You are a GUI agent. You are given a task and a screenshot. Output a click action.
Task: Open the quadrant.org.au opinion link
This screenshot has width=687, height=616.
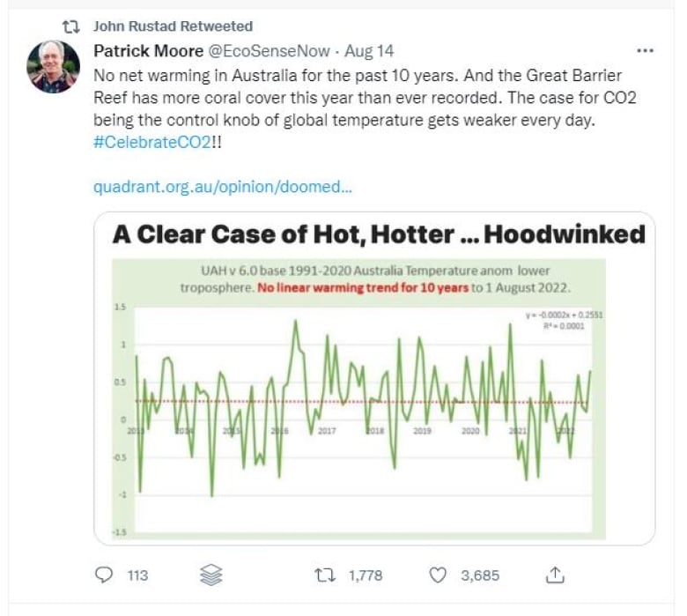point(223,187)
